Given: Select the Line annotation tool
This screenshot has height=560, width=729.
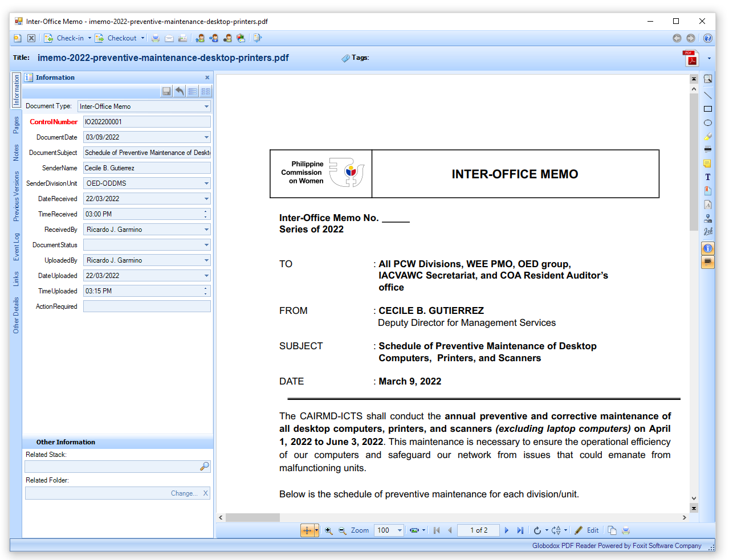Looking at the screenshot, I should 708,95.
